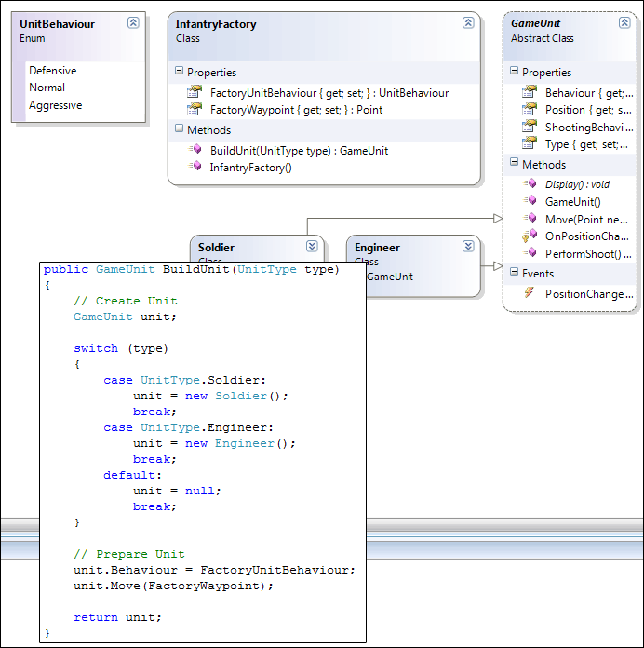Click the Soldier class title
The width and height of the screenshot is (644, 648).
(x=216, y=248)
